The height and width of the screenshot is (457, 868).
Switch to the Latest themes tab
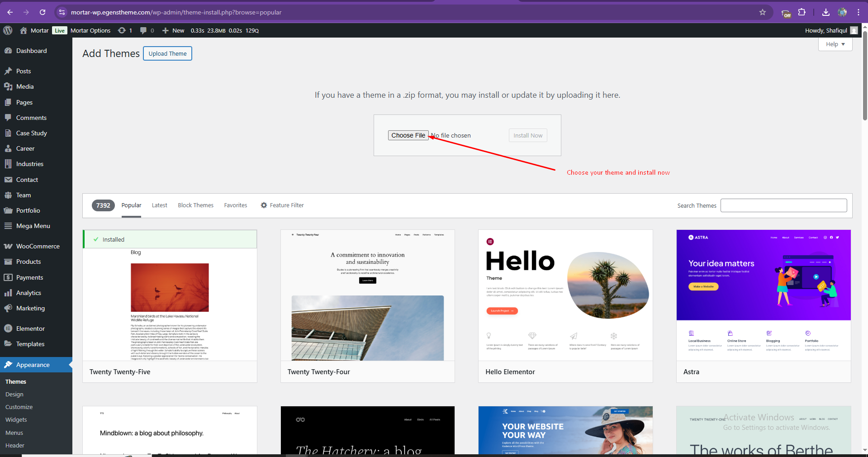(159, 205)
